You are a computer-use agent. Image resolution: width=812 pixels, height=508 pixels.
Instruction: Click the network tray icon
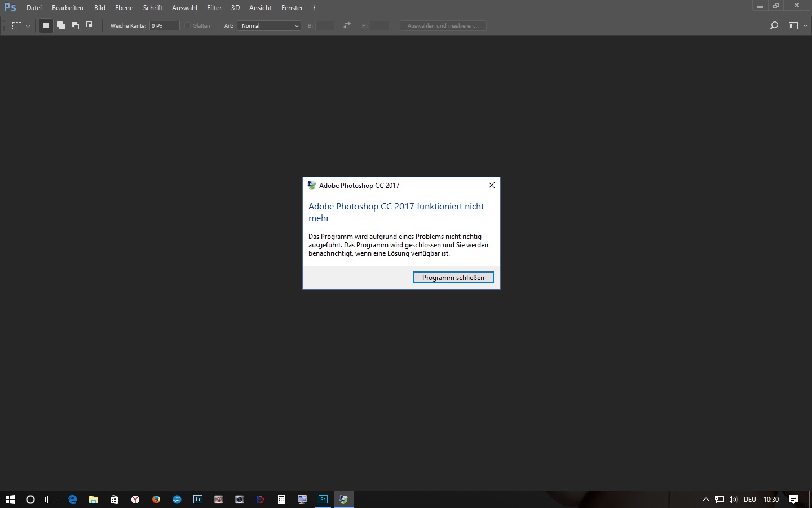(x=720, y=500)
